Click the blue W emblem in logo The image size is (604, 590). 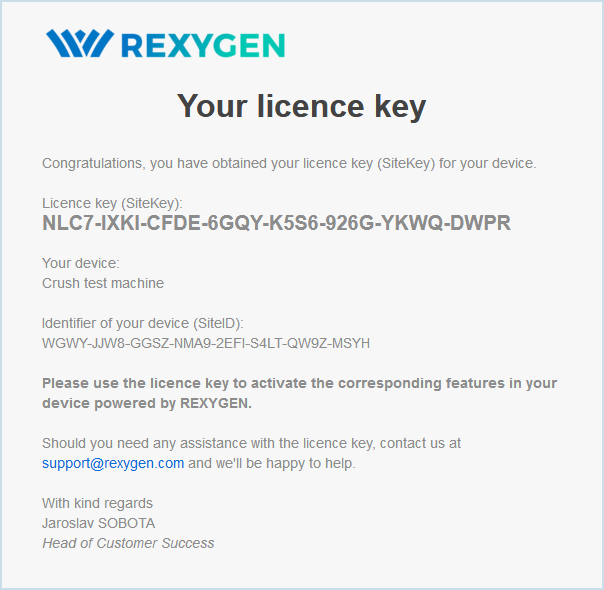(x=80, y=43)
